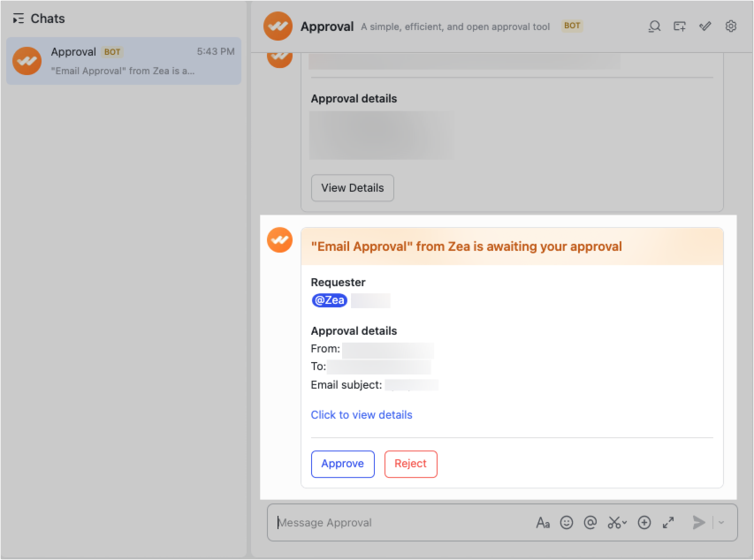Approve the Email Approval request

point(342,464)
